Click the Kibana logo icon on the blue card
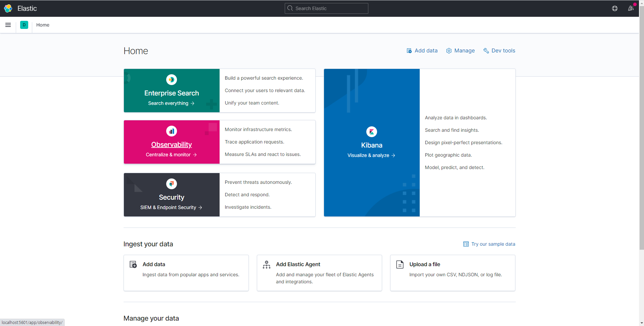The image size is (644, 326). click(x=371, y=131)
